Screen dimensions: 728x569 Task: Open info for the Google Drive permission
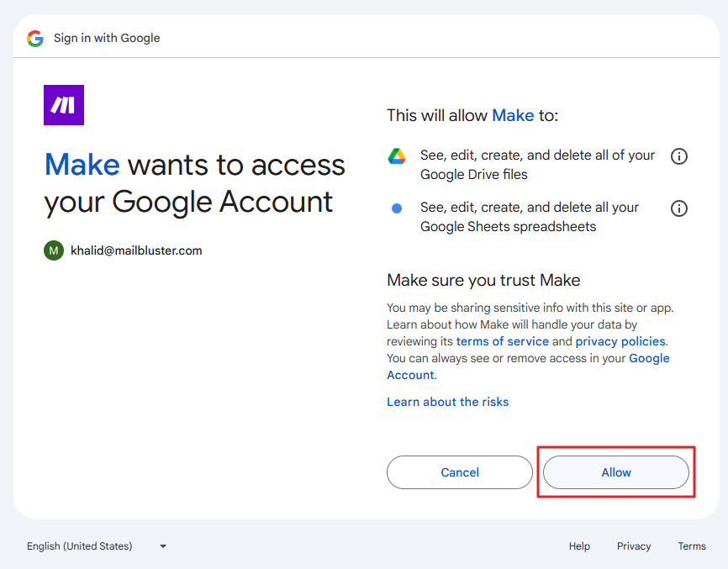pyautogui.click(x=679, y=156)
